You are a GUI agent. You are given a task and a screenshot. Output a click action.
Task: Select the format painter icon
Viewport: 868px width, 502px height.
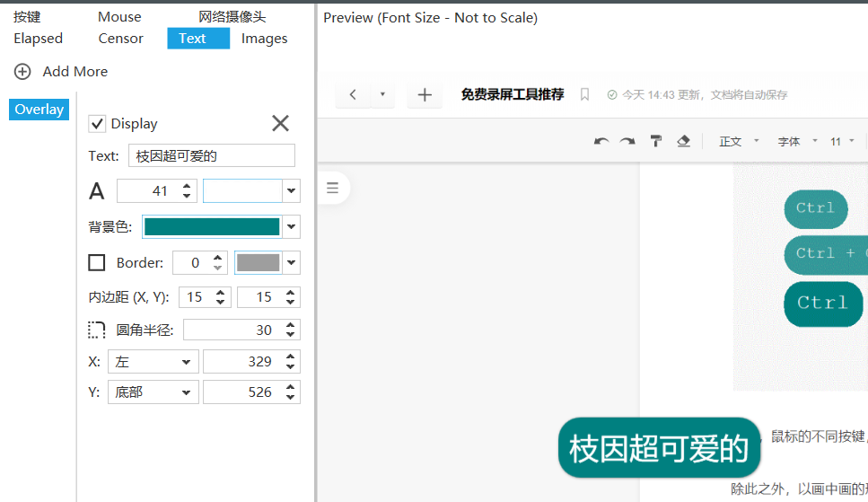[656, 141]
